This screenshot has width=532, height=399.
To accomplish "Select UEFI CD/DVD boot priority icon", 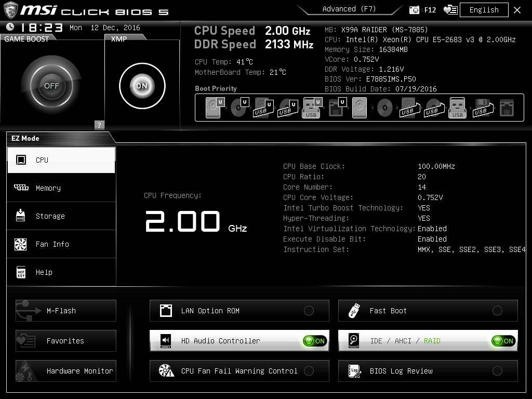I will (x=240, y=108).
